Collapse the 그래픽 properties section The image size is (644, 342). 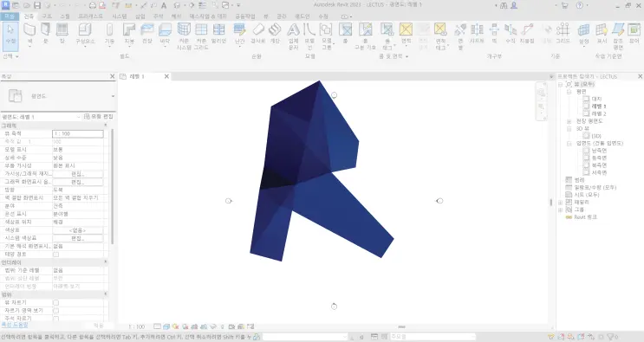[105, 126]
